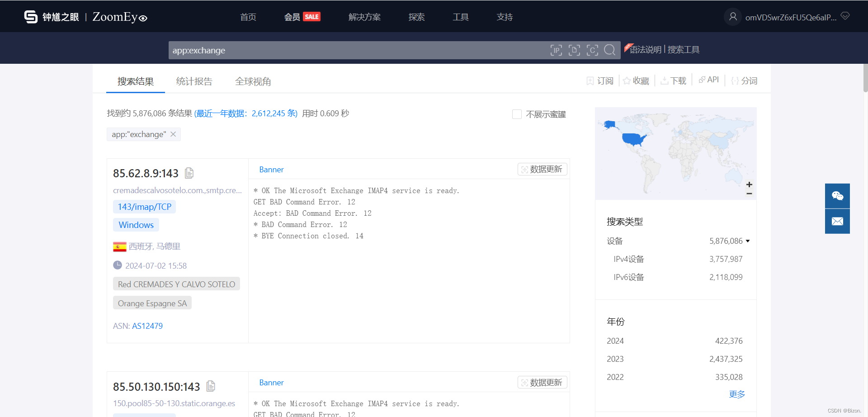Open 语法说明 syntax guide link
This screenshot has width=868, height=417.
tap(645, 49)
